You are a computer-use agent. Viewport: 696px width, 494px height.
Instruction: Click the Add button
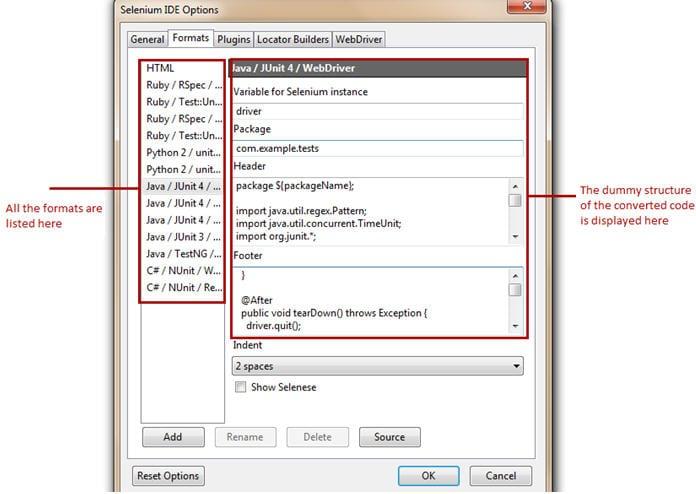[173, 437]
